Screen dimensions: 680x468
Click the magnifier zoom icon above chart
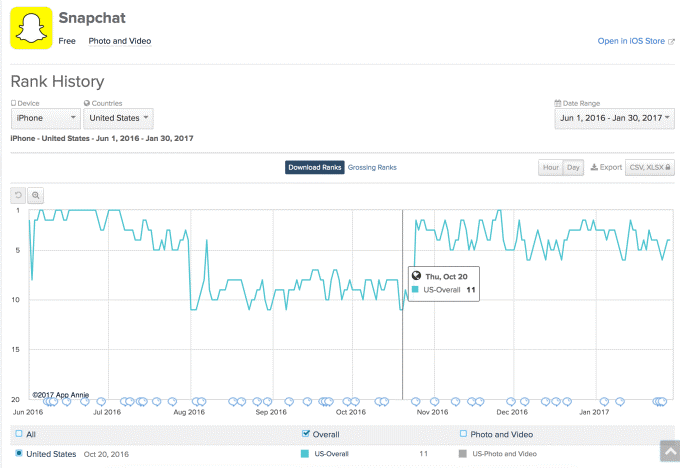[x=35, y=195]
